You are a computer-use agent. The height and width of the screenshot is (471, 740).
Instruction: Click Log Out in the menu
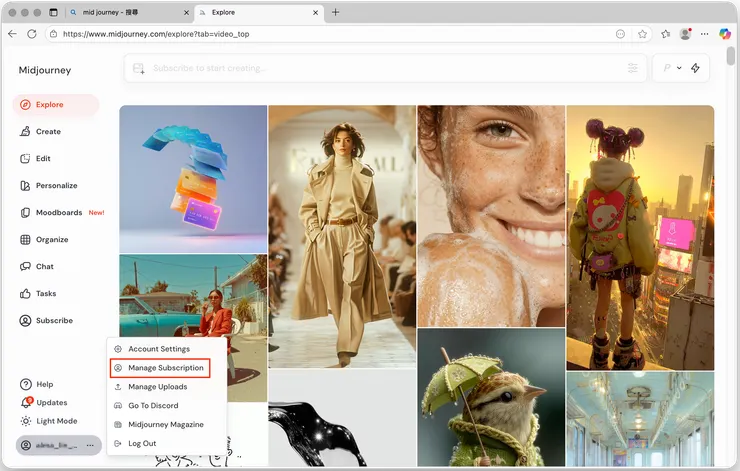click(x=142, y=443)
